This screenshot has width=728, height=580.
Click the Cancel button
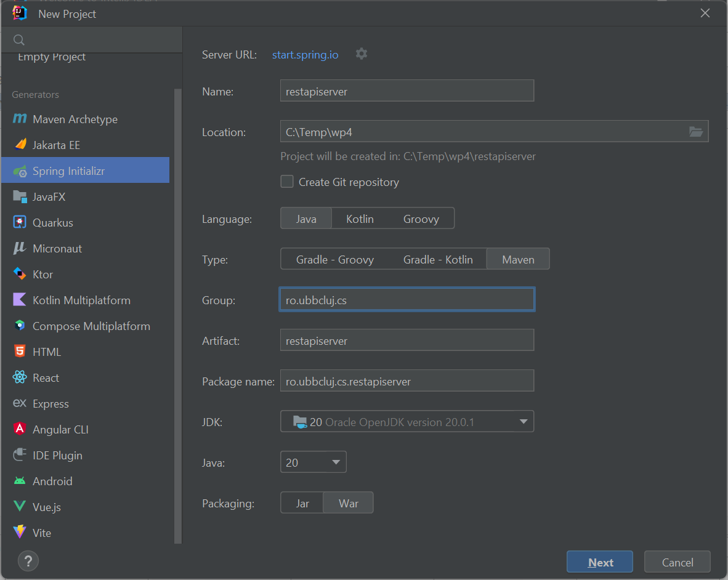pos(677,562)
